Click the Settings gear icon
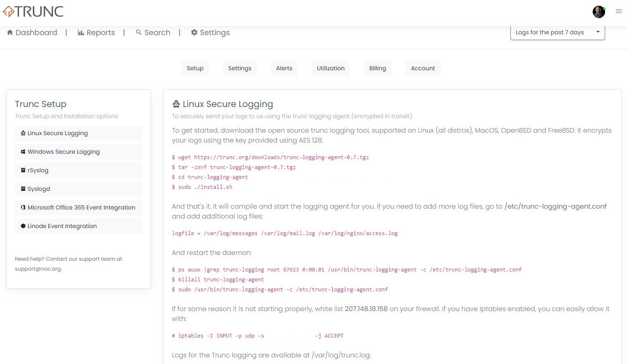 point(194,32)
